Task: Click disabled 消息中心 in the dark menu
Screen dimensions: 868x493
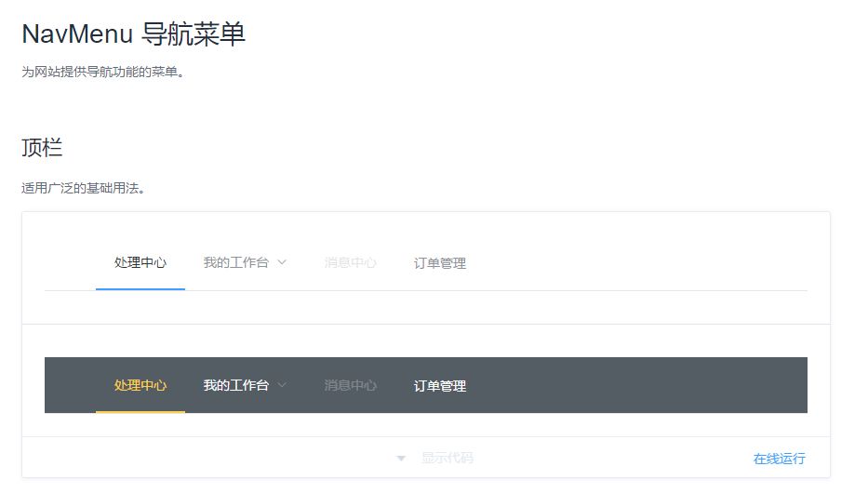Action: 350,385
